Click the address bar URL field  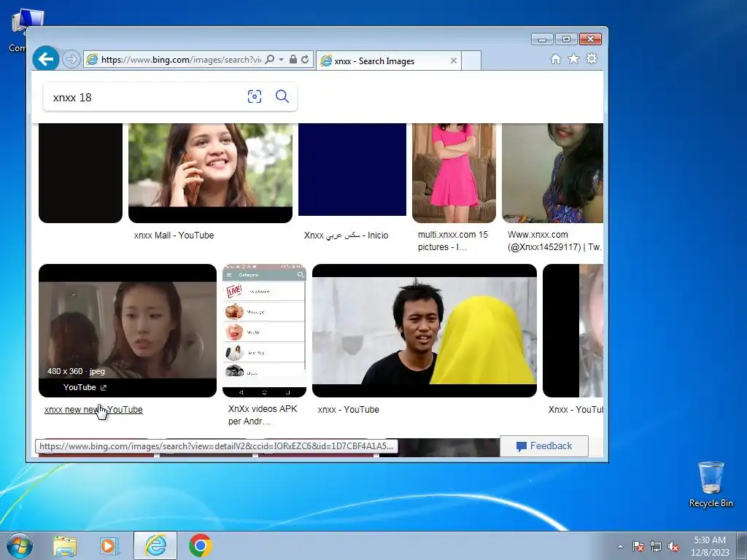[180, 60]
